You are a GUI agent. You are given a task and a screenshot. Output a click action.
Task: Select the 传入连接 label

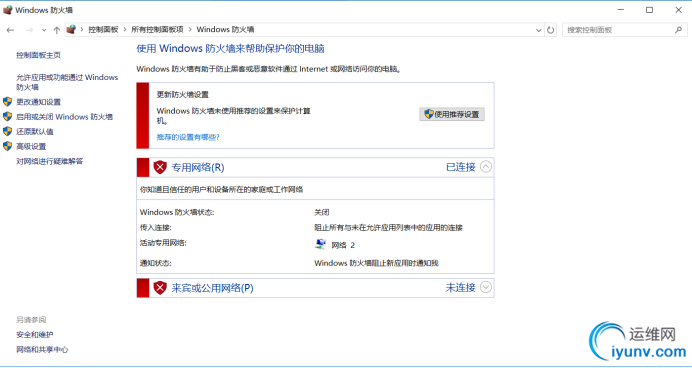155,228
